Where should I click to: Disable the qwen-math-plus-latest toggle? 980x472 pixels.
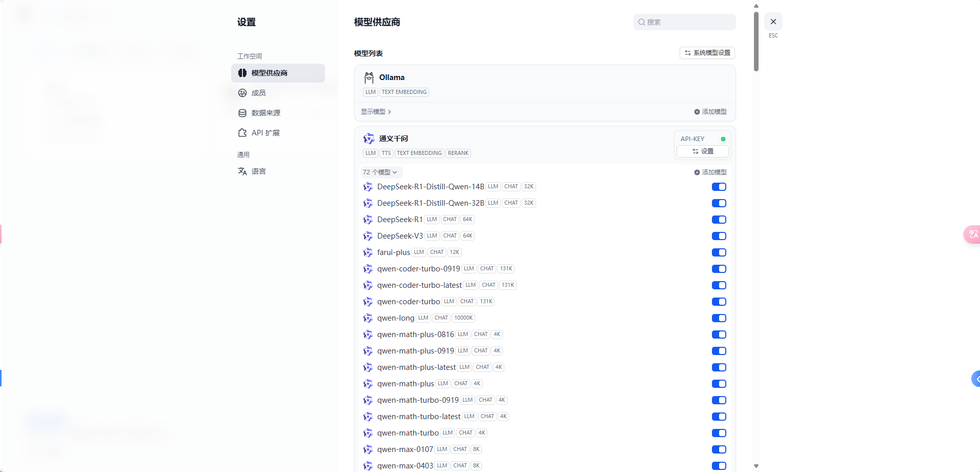[x=719, y=367]
